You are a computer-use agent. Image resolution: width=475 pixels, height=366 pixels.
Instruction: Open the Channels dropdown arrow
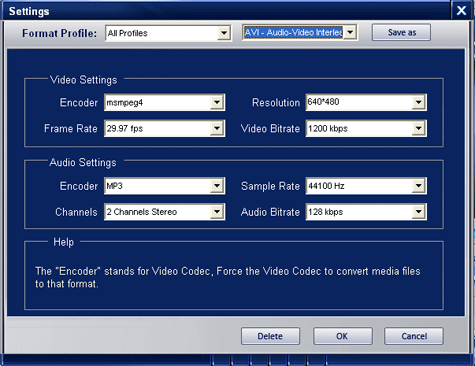click(217, 212)
